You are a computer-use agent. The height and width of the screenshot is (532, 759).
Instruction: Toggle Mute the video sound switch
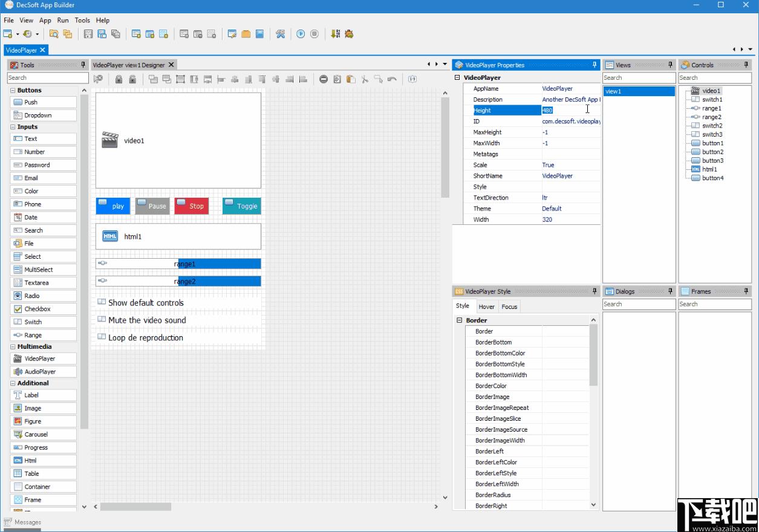pos(102,319)
